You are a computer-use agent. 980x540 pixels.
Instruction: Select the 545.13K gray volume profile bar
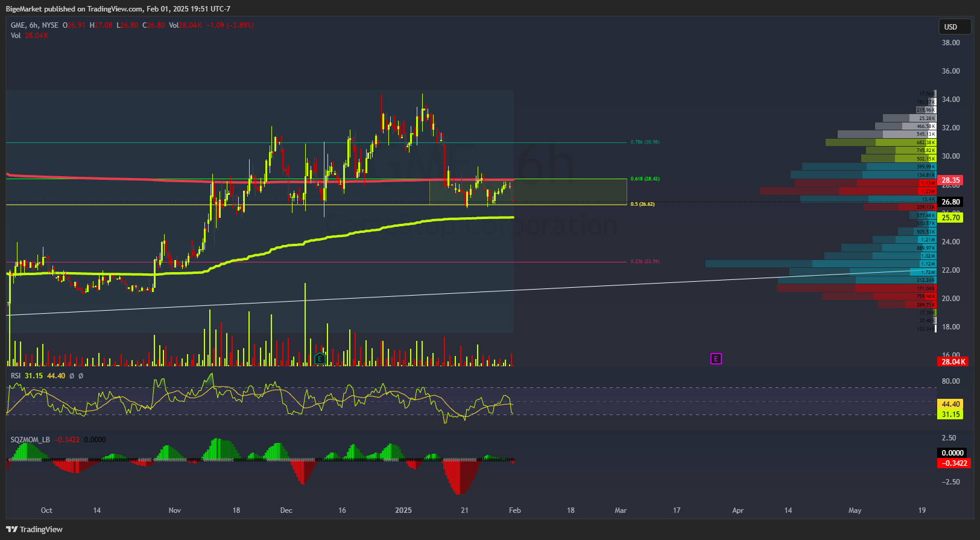click(887, 134)
